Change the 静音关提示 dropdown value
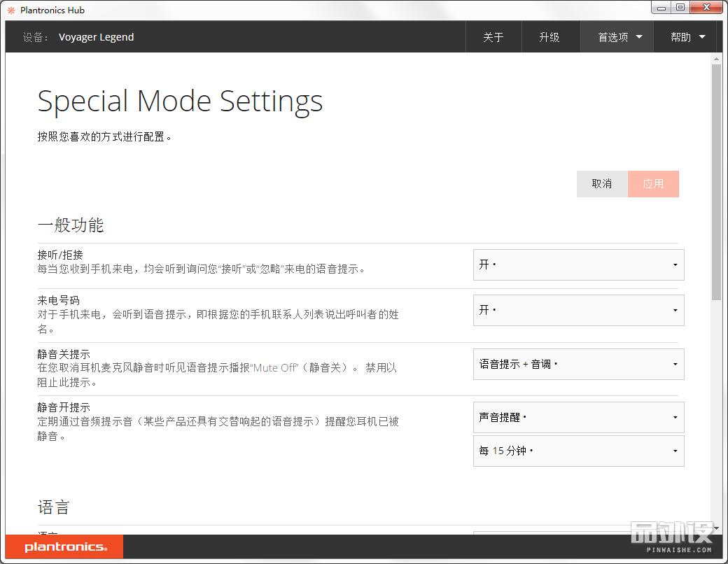 [578, 365]
